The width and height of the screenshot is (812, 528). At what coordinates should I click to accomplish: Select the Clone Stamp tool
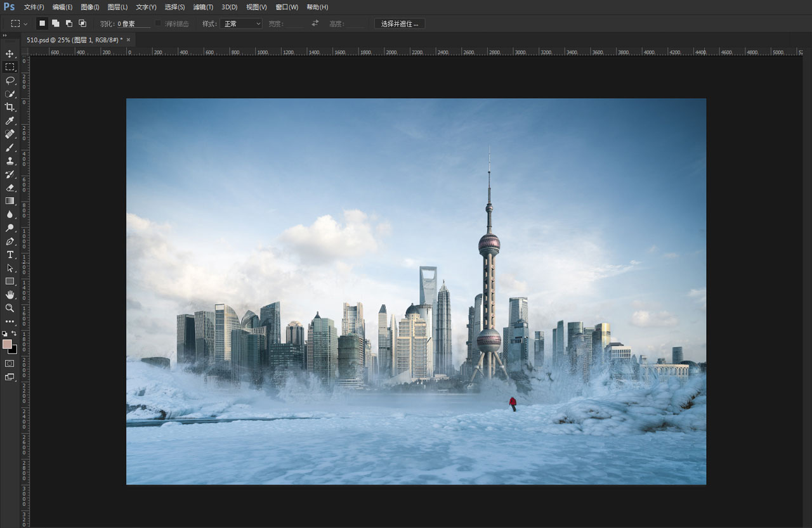coord(10,160)
